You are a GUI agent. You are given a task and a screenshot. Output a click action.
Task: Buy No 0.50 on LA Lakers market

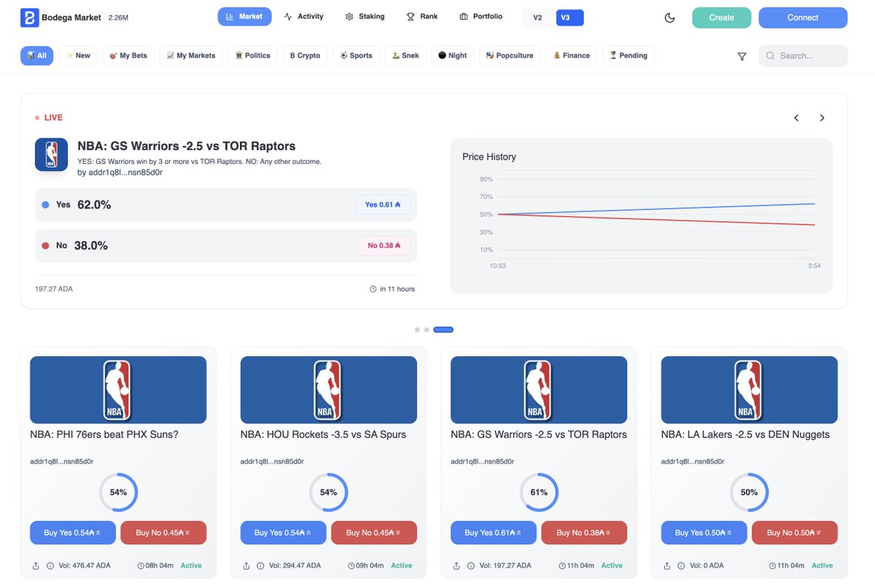pyautogui.click(x=795, y=533)
